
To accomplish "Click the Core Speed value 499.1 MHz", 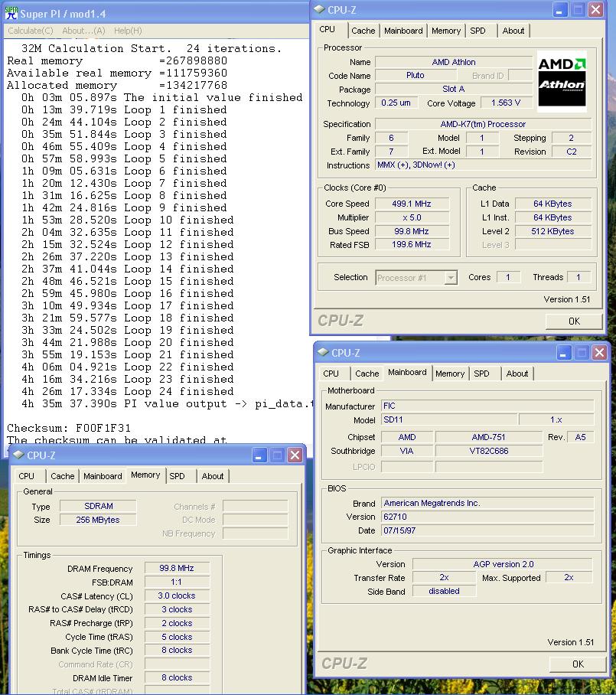I will click(x=412, y=204).
